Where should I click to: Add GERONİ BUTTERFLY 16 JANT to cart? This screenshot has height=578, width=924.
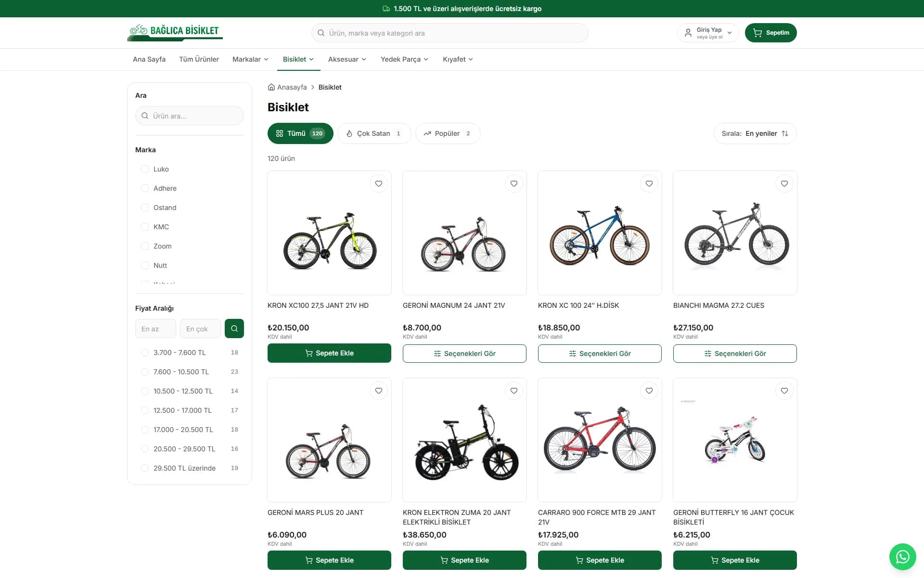735,560
